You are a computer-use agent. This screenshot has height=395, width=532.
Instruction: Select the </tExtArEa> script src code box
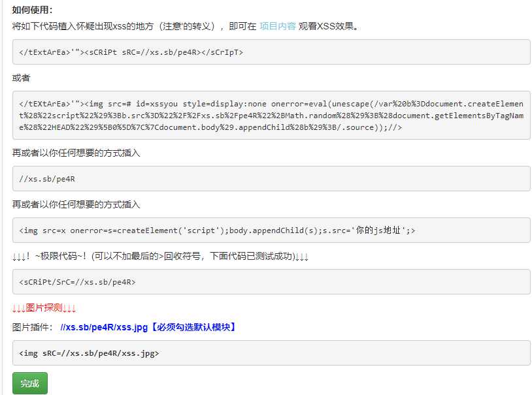pyautogui.click(x=271, y=52)
